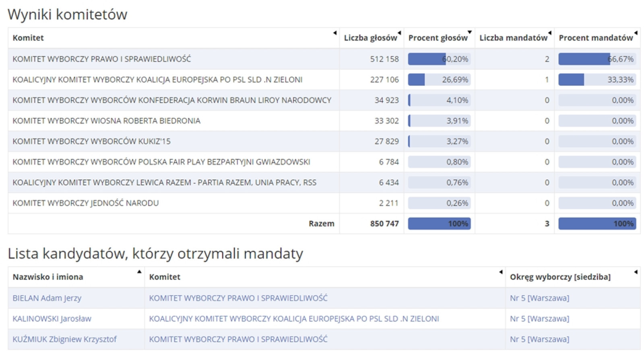
Task: Click the 66,67% mandate percentage bar
Action: coord(597,59)
